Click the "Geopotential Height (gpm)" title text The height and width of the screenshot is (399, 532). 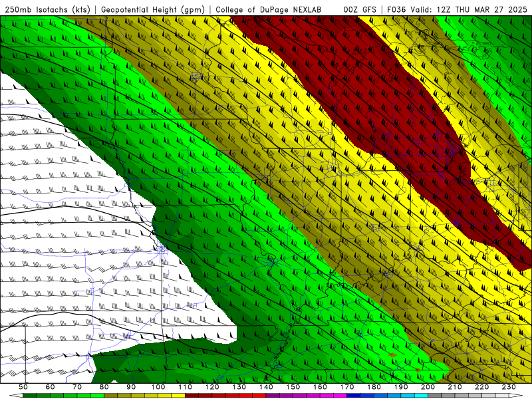pos(153,9)
